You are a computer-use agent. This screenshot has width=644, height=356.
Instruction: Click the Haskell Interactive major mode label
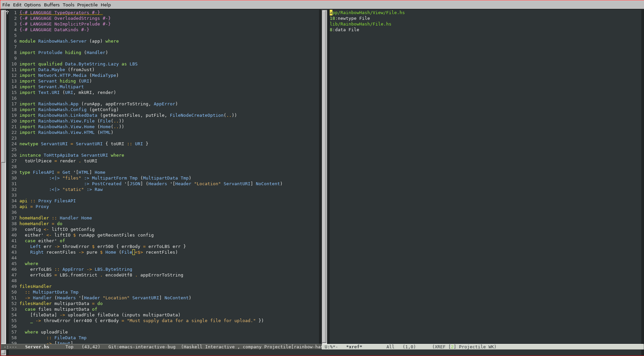click(209, 347)
